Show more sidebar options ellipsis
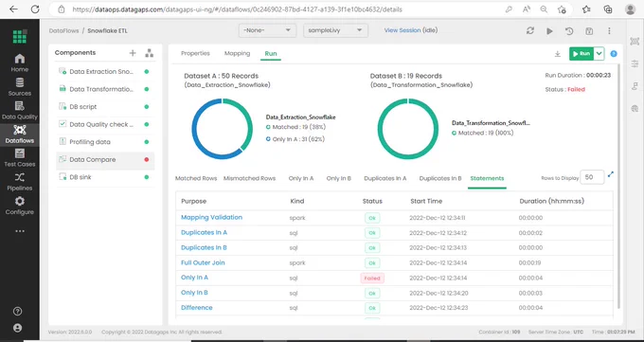644x342 pixels. [x=20, y=231]
